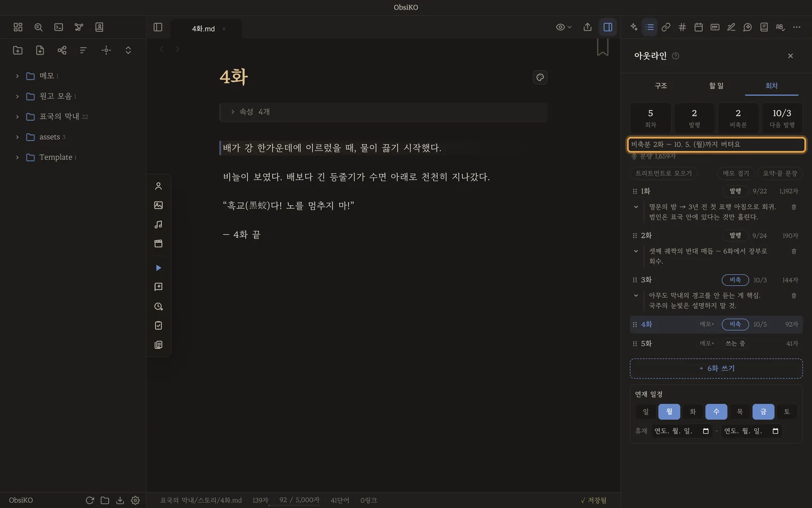The height and width of the screenshot is (508, 812).
Task: Select the 4화.md editor tab
Action: coord(203,28)
